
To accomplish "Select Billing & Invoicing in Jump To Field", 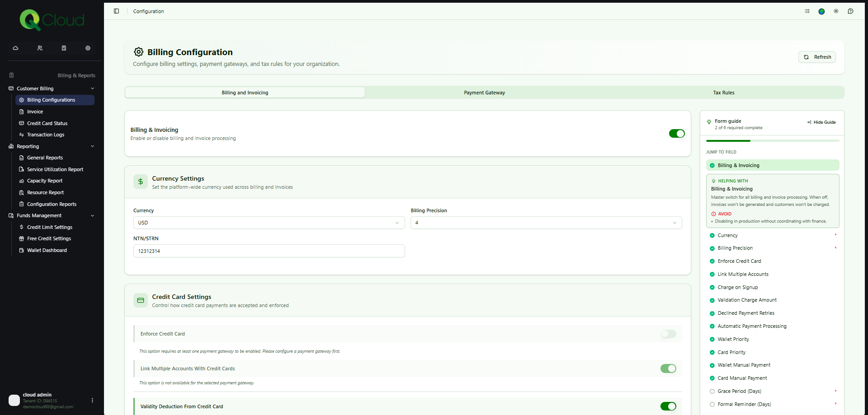I will click(773, 165).
